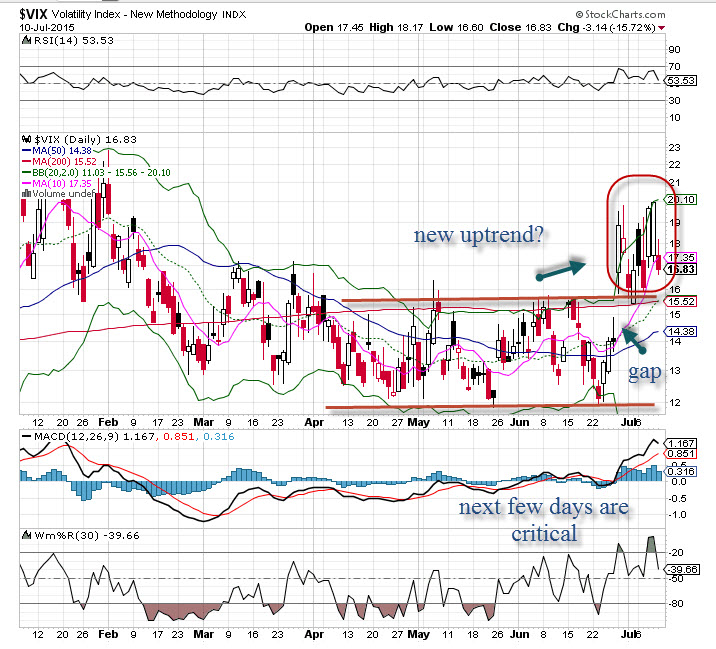
Task: Click the Volume undef legend marker
Action: (x=27, y=193)
